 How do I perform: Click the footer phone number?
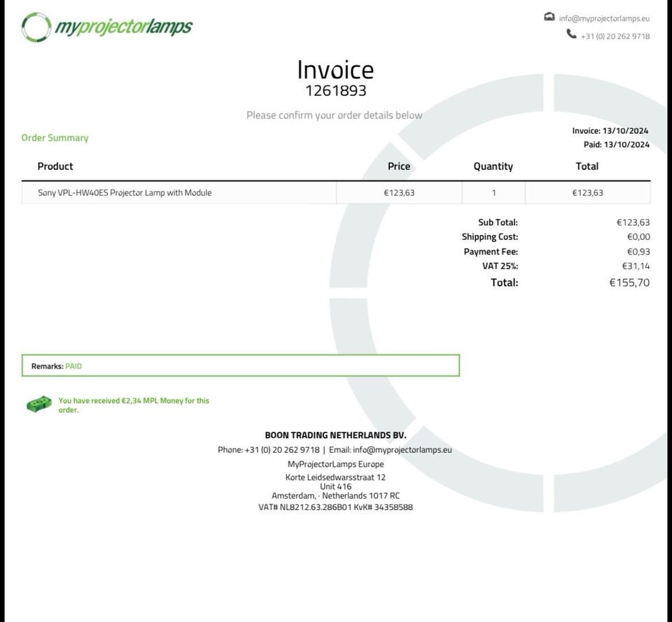click(282, 450)
